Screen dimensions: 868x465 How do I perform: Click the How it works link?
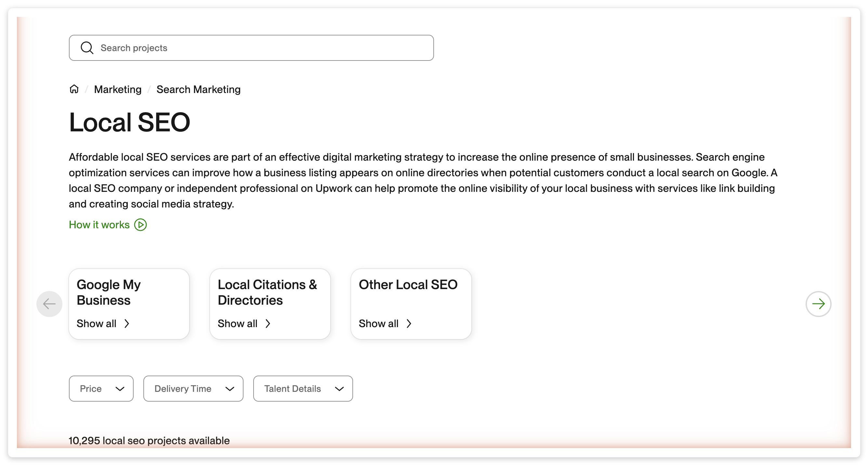99,224
